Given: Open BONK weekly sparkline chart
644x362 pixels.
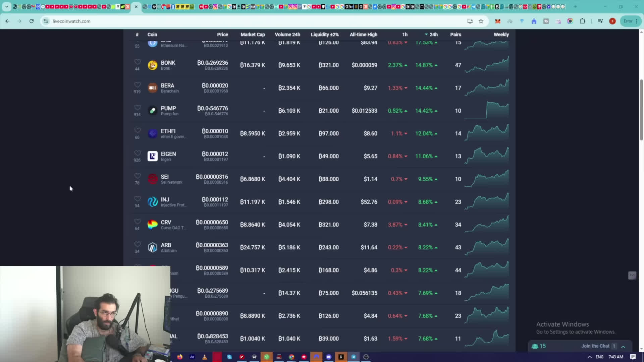Looking at the screenshot, I should pos(487,65).
